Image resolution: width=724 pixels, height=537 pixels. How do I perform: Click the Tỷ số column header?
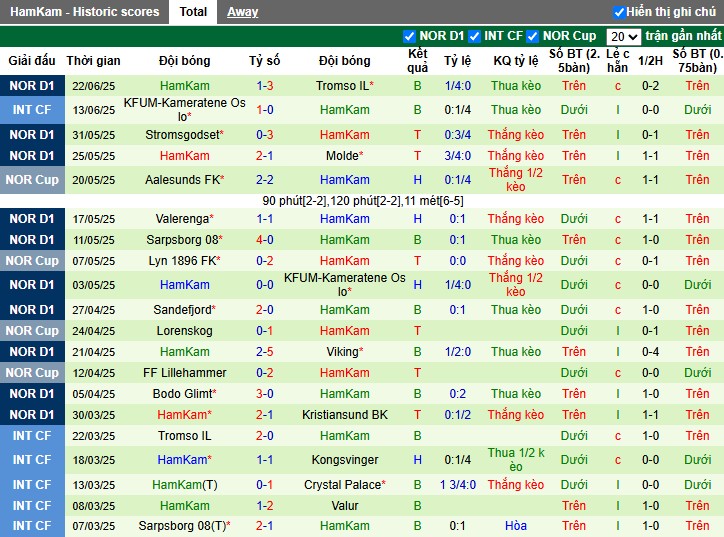coord(265,61)
